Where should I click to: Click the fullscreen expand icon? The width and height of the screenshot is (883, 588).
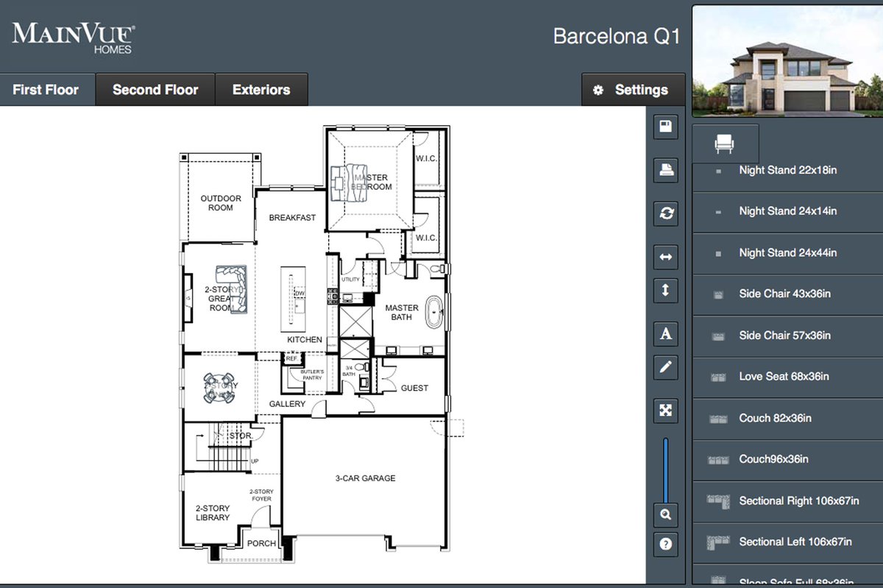665,411
